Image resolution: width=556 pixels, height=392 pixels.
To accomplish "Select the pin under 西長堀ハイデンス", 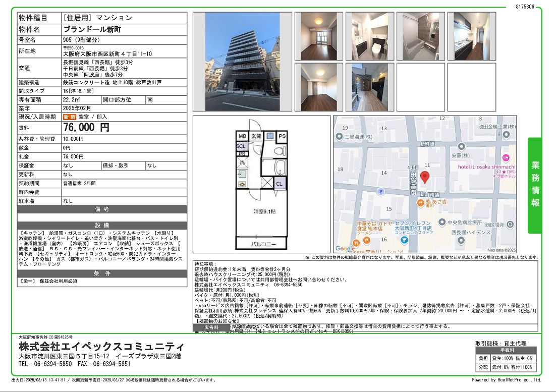I will [x=461, y=240].
